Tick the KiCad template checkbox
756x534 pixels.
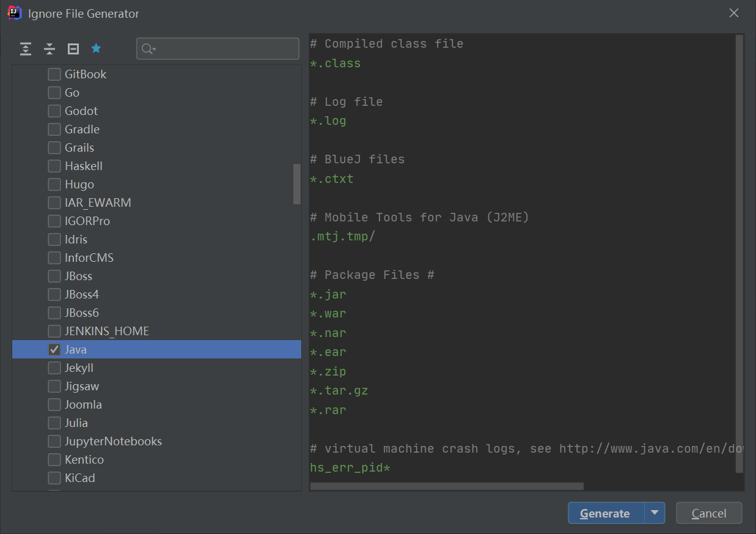tap(54, 478)
